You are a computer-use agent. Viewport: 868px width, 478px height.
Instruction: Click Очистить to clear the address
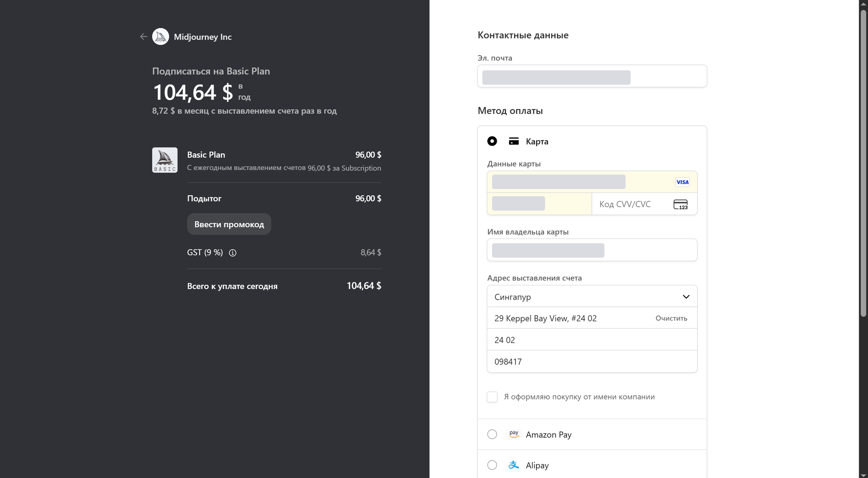(x=671, y=318)
